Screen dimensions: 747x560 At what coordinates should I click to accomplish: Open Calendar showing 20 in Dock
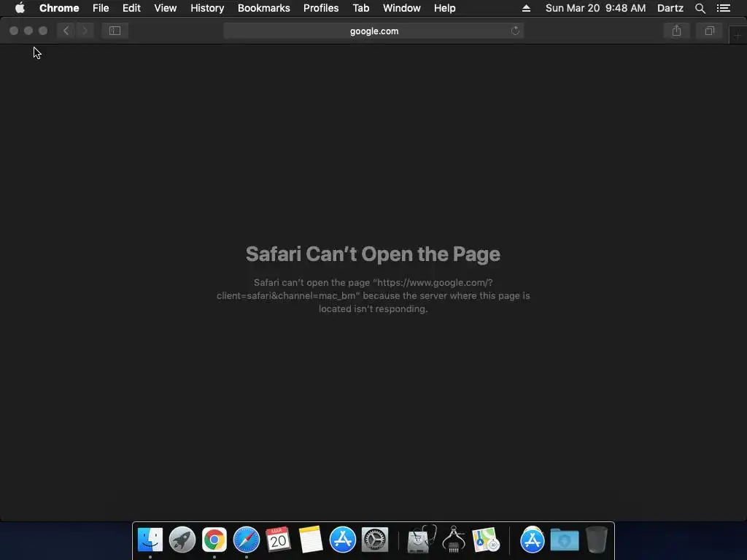coord(278,540)
